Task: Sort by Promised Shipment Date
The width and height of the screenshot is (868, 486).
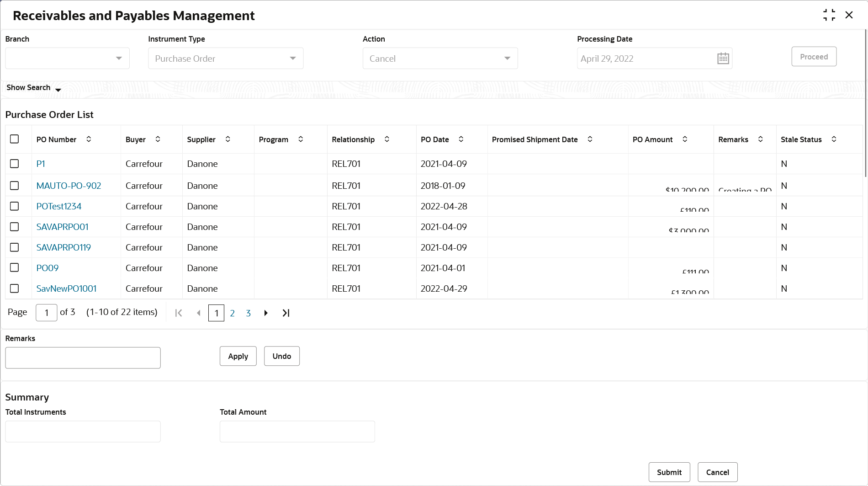Action: [590, 139]
